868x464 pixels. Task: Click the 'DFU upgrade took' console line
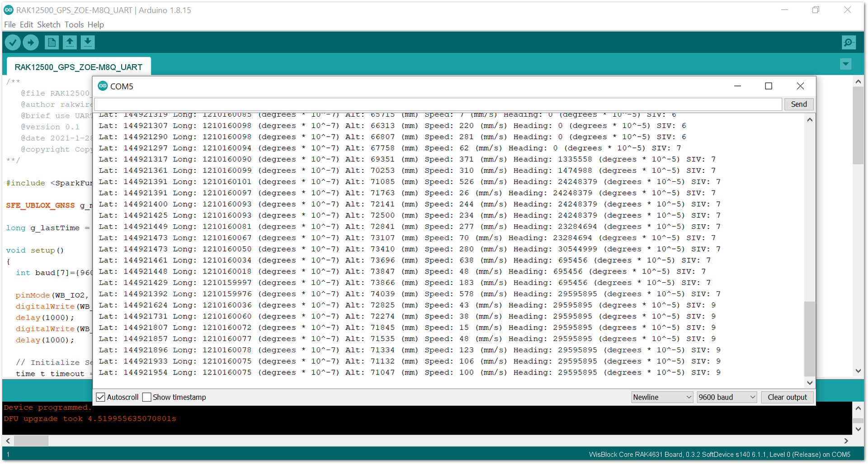(x=90, y=418)
